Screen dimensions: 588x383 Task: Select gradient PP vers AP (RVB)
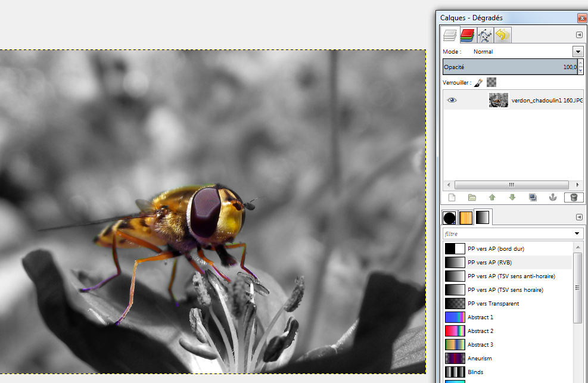point(508,262)
